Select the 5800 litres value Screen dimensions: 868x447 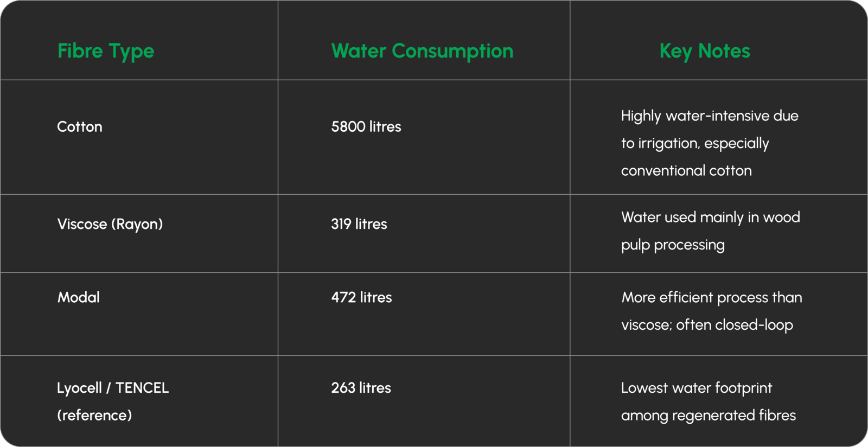pyautogui.click(x=366, y=127)
